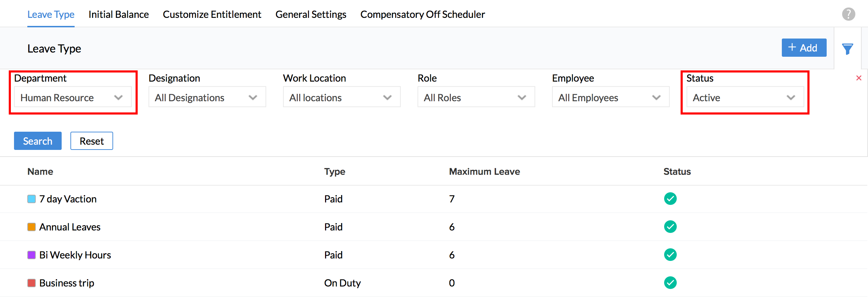Click the 7 day Vaction status checkmark
Image resolution: width=868 pixels, height=297 pixels.
(670, 199)
